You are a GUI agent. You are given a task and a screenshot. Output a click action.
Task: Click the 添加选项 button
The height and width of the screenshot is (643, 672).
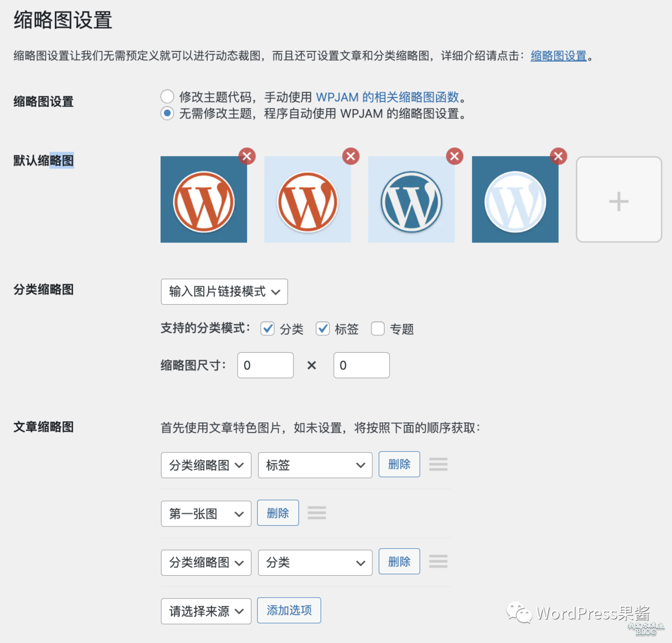[x=289, y=611]
